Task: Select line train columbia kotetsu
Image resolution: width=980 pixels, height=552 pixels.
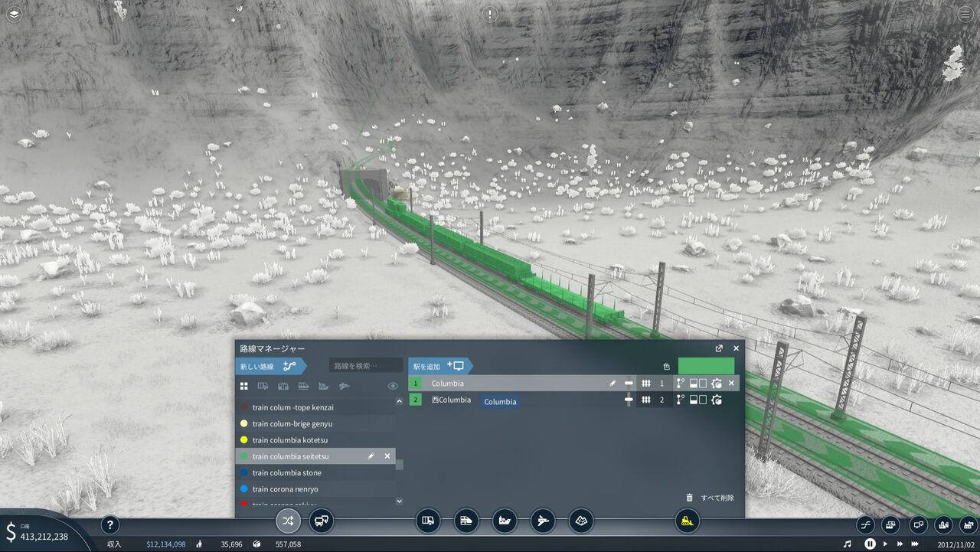Action: pyautogui.click(x=315, y=439)
